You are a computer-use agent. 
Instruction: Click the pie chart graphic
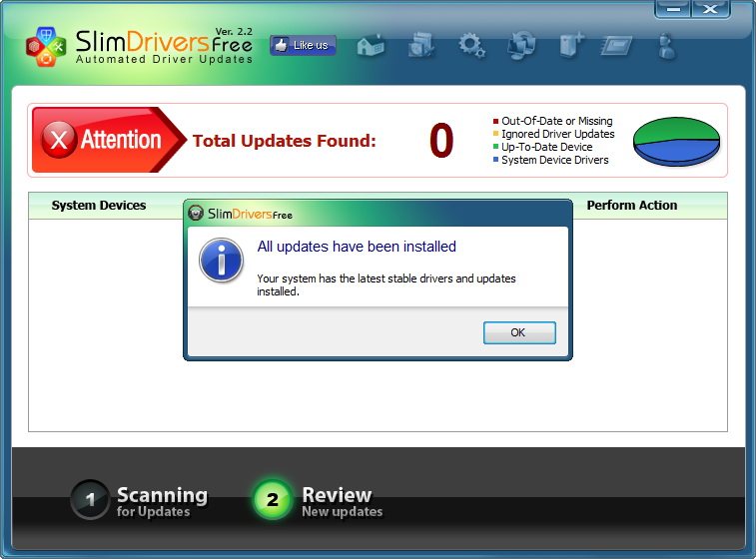pos(676,142)
